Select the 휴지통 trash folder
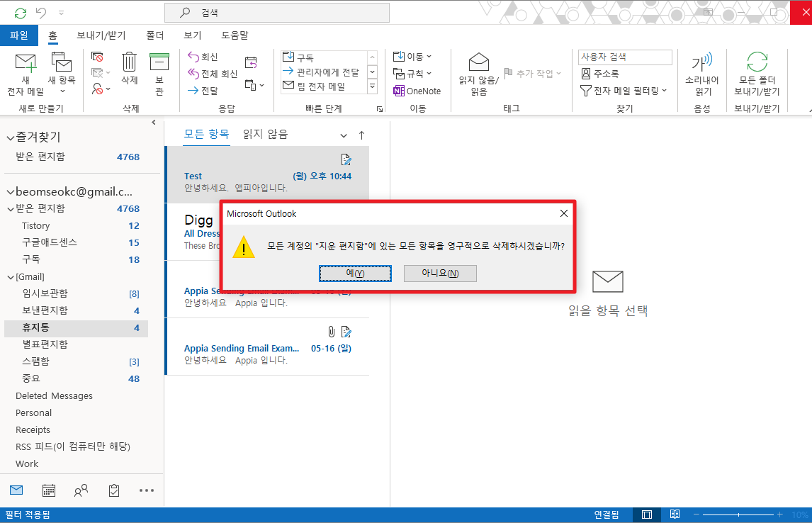812x523 pixels. tap(76, 327)
